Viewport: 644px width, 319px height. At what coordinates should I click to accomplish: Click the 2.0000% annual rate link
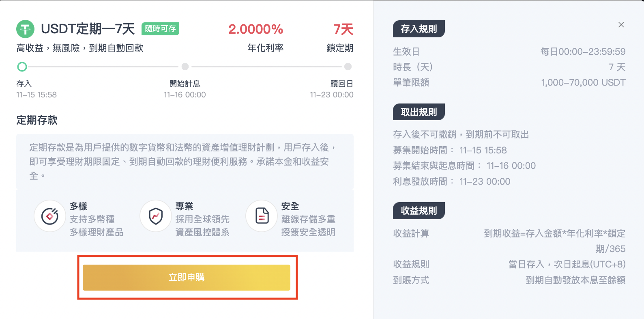[x=256, y=29]
